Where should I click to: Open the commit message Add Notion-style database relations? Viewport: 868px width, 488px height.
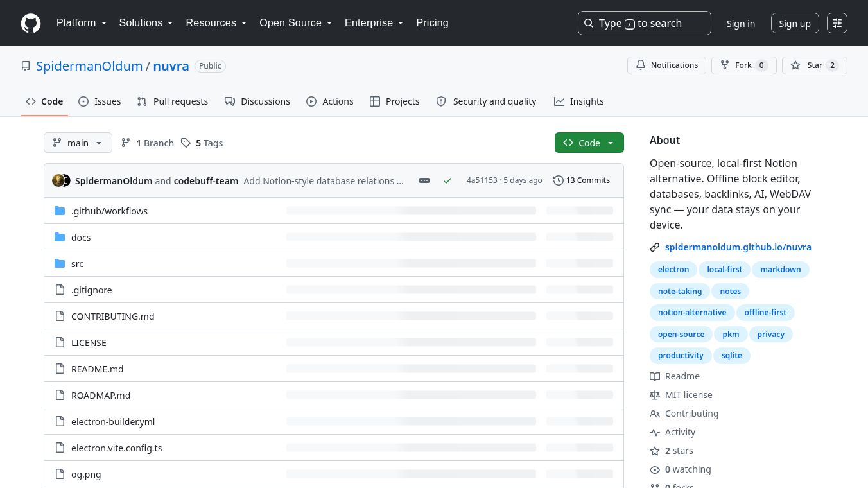point(324,180)
